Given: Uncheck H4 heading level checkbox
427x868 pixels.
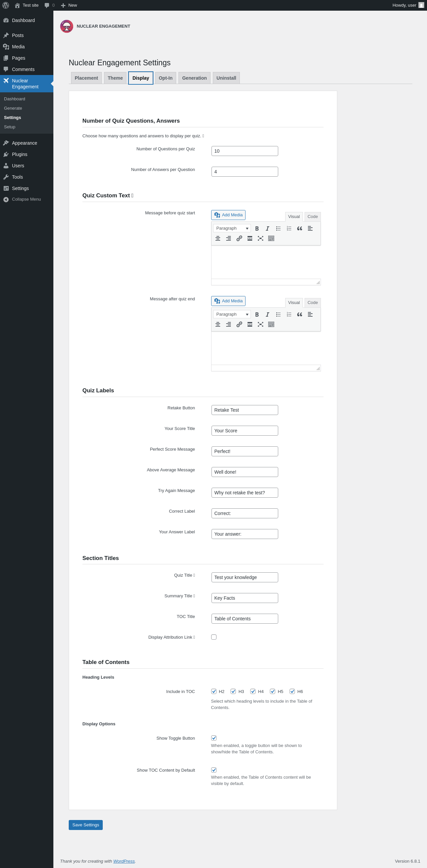Looking at the screenshot, I should (253, 691).
